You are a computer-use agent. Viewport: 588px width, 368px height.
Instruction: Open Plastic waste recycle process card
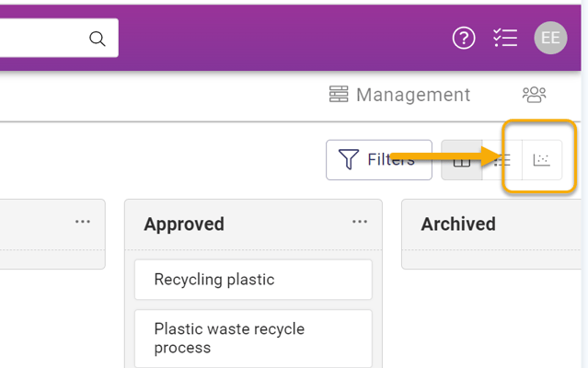pyautogui.click(x=253, y=339)
